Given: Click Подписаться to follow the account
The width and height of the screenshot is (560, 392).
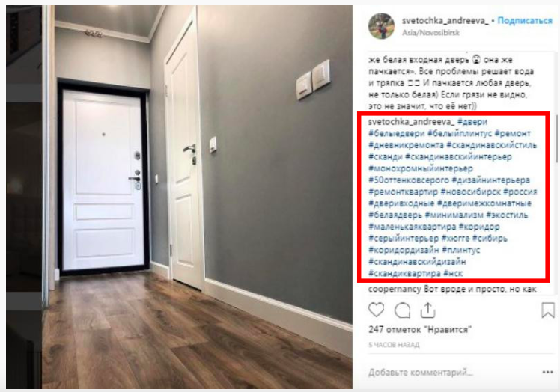Looking at the screenshot, I should pyautogui.click(x=525, y=21).
